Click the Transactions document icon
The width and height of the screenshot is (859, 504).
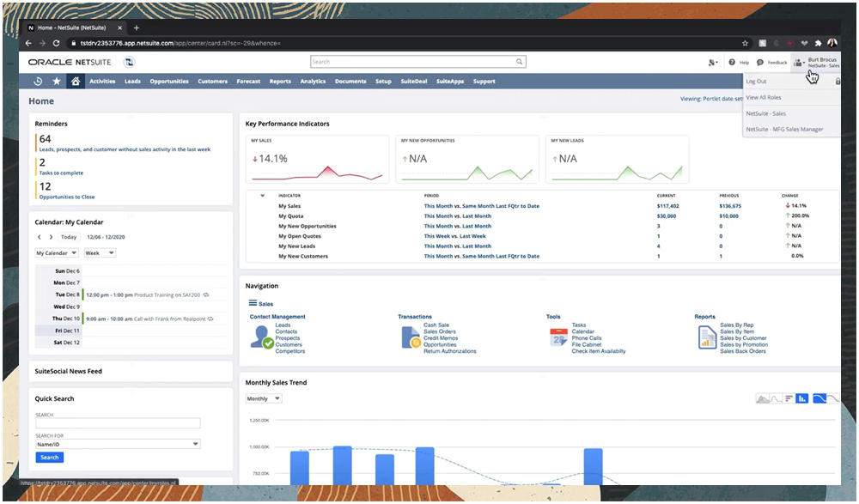[411, 337]
